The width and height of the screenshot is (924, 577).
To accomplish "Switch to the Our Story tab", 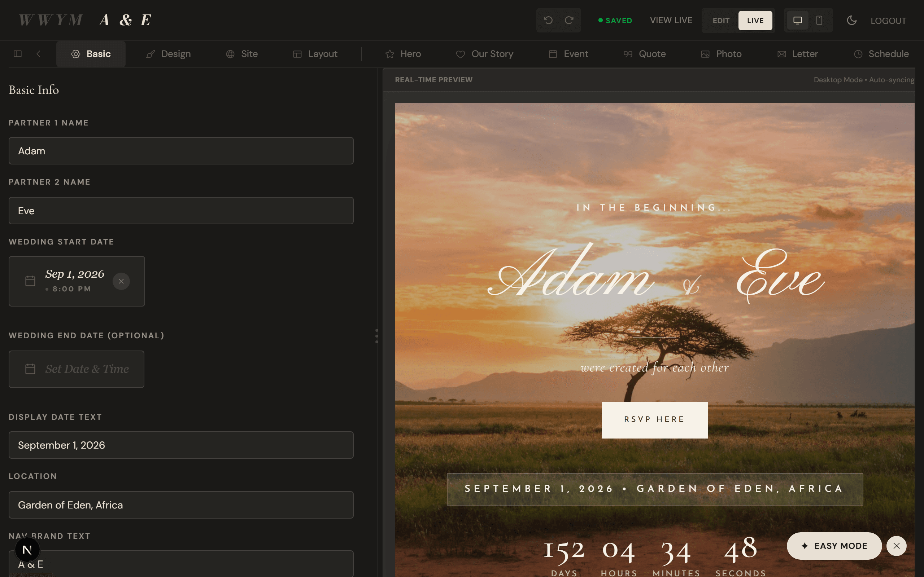I will click(484, 54).
